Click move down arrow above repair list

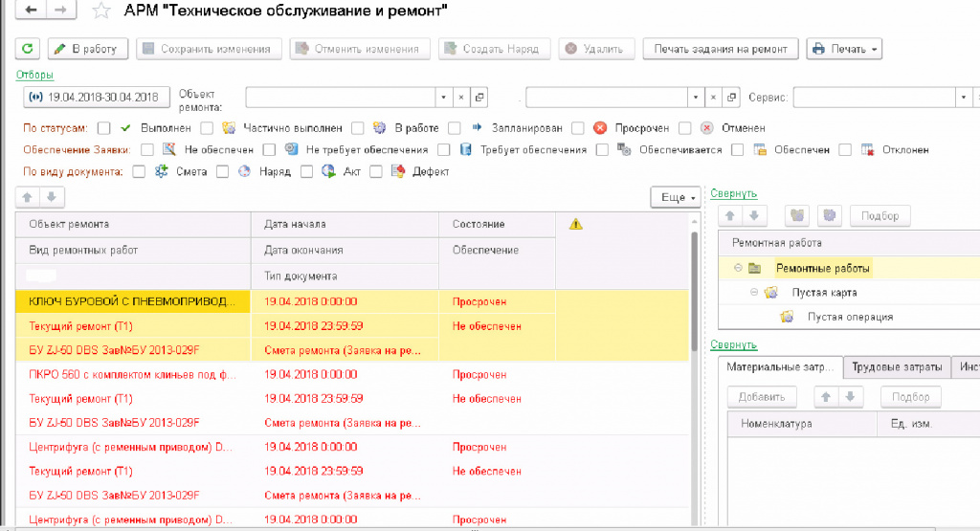point(51,197)
